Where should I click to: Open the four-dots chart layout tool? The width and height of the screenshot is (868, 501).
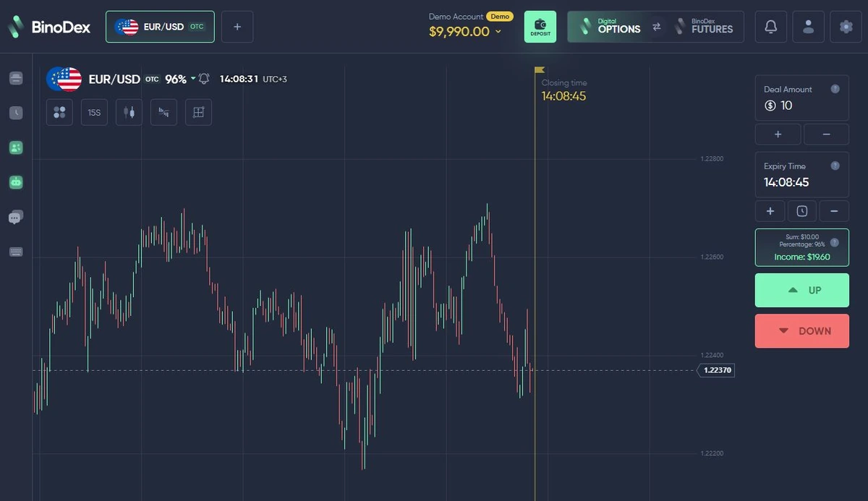point(59,112)
